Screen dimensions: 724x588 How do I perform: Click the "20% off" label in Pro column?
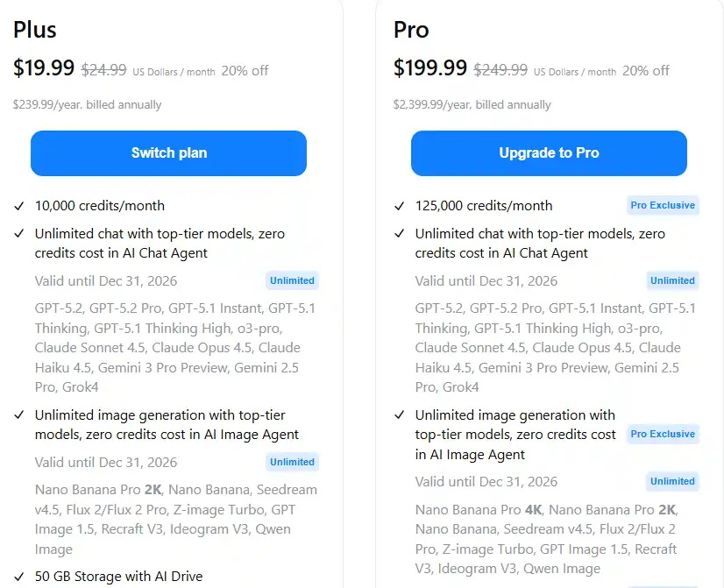645,71
